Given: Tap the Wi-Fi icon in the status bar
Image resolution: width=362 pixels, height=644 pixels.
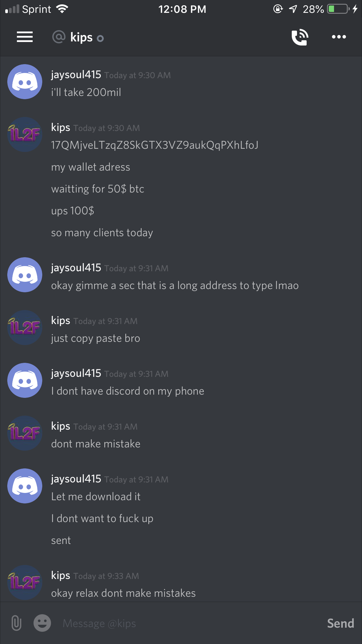Looking at the screenshot, I should tap(62, 9).
